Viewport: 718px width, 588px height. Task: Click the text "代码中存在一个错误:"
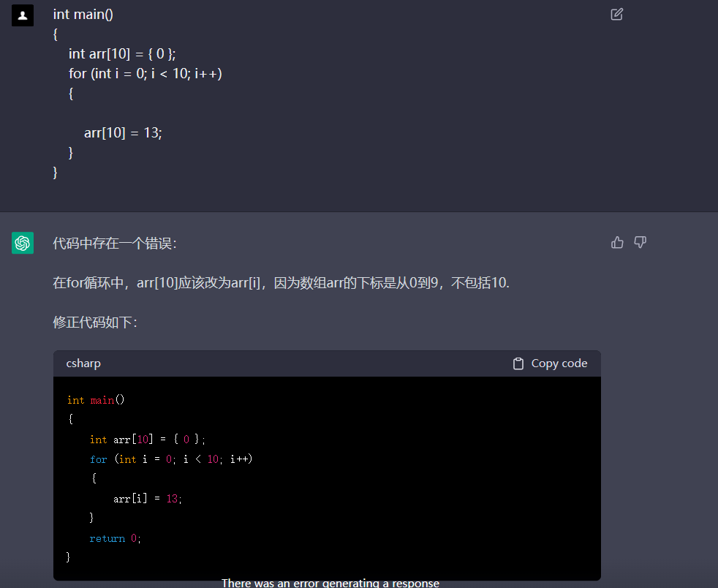(115, 244)
